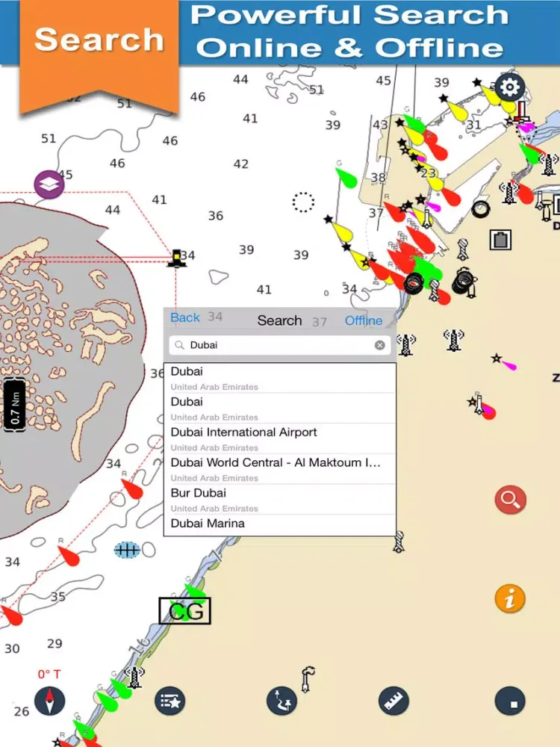
Task: Open the settings gear on the map
Action: [x=509, y=87]
